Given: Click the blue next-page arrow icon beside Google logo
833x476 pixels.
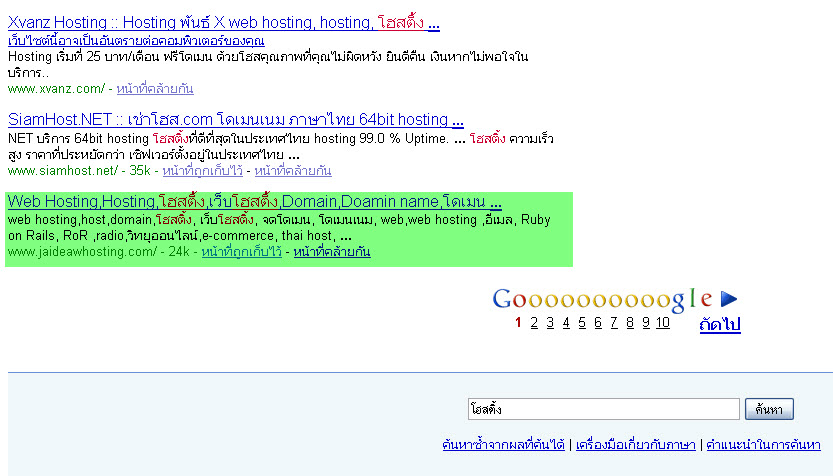Looking at the screenshot, I should 729,299.
